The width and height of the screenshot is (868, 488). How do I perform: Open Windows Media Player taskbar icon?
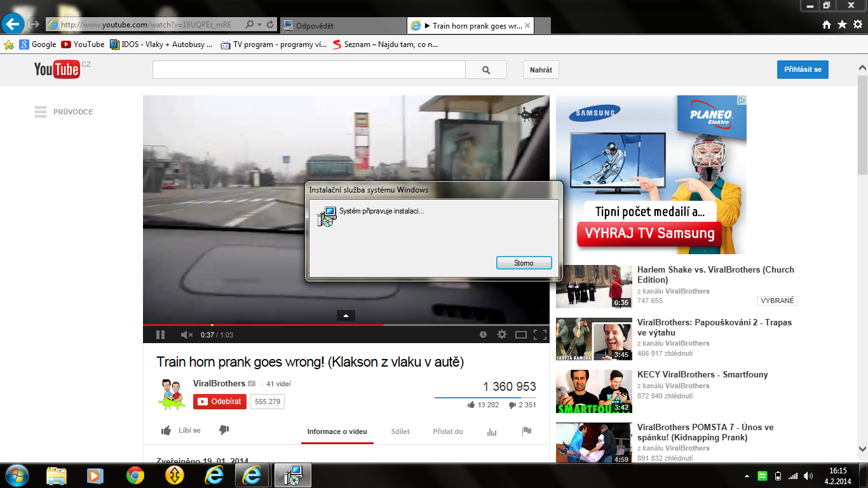click(x=95, y=475)
